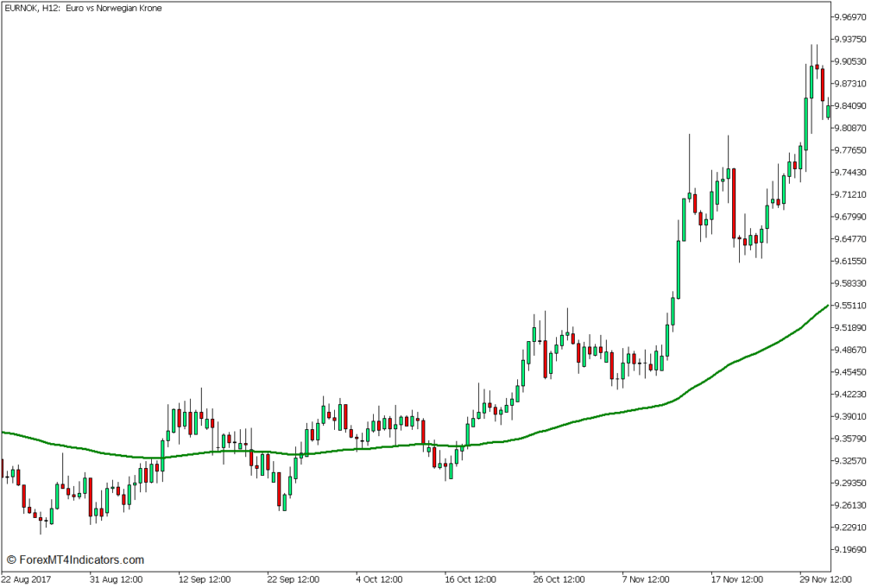Click the EURNOK, H12 chart title
The image size is (884, 588).
(31, 8)
